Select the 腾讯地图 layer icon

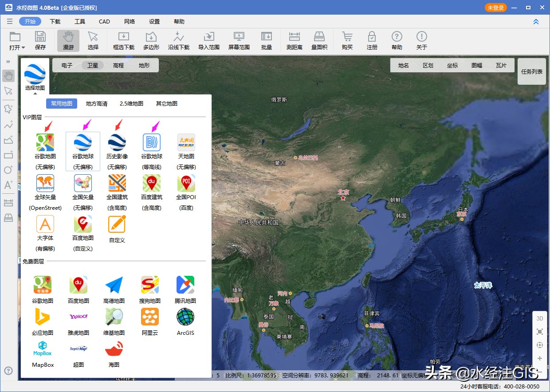185,285
